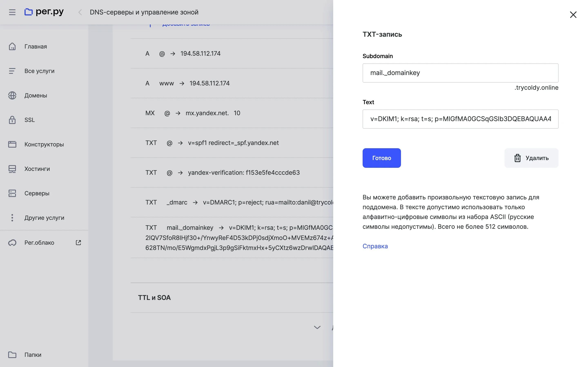Expand the TTL и SOA section
588x367 pixels.
click(154, 298)
